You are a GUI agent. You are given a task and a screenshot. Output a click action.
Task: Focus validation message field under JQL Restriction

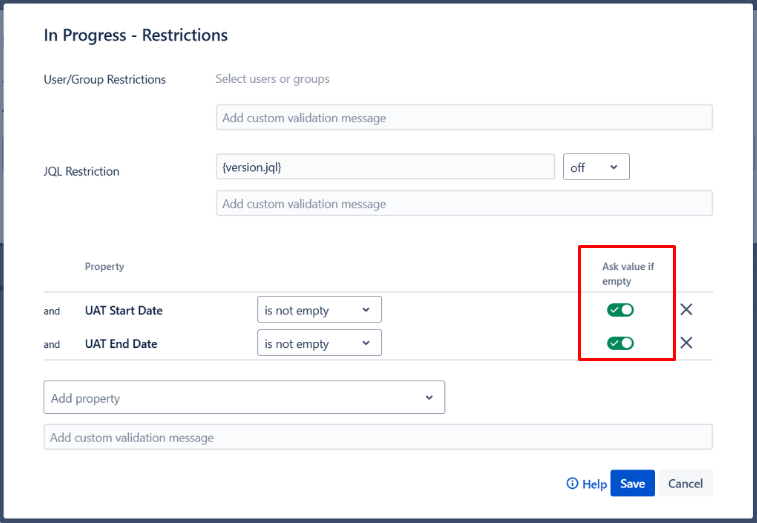click(464, 204)
